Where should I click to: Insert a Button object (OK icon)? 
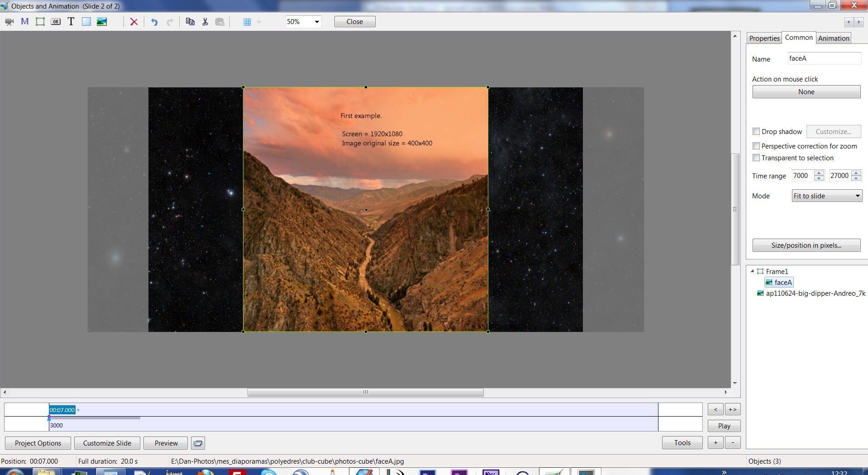56,22
